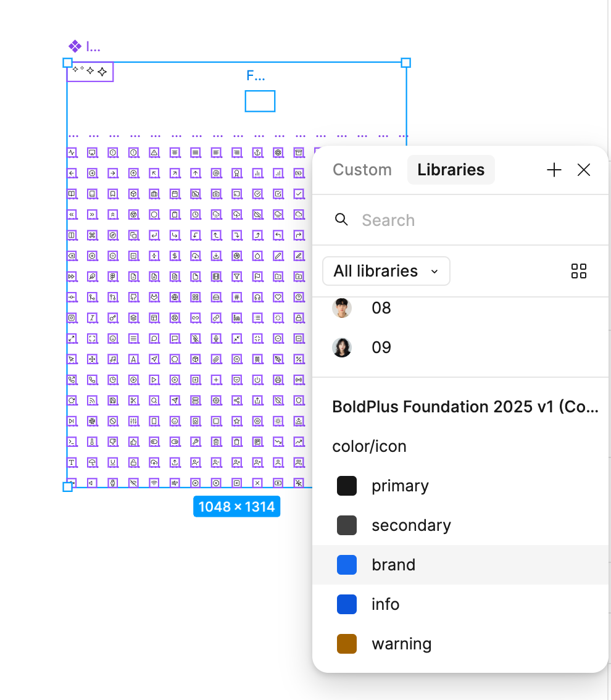611x700 pixels.
Task: Apply the brand blue color
Action: [x=460, y=565]
